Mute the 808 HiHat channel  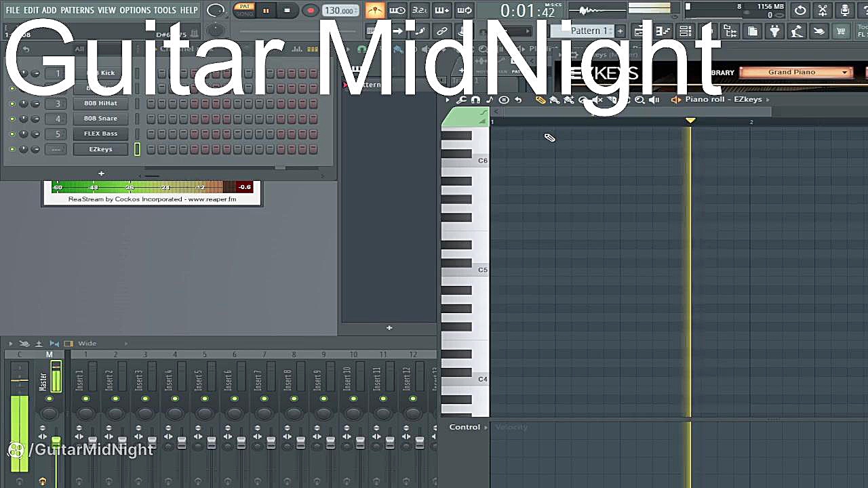[12, 104]
